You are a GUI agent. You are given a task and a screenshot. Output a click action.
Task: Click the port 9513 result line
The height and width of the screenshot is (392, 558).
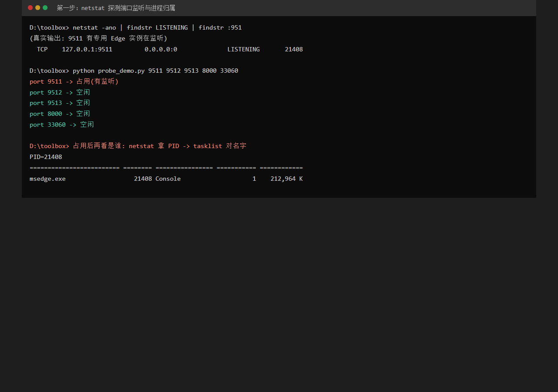point(60,103)
